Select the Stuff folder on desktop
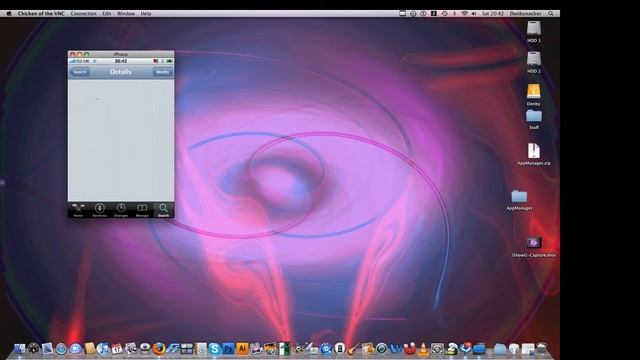Screen dimensions: 640x360 pyautogui.click(x=533, y=116)
